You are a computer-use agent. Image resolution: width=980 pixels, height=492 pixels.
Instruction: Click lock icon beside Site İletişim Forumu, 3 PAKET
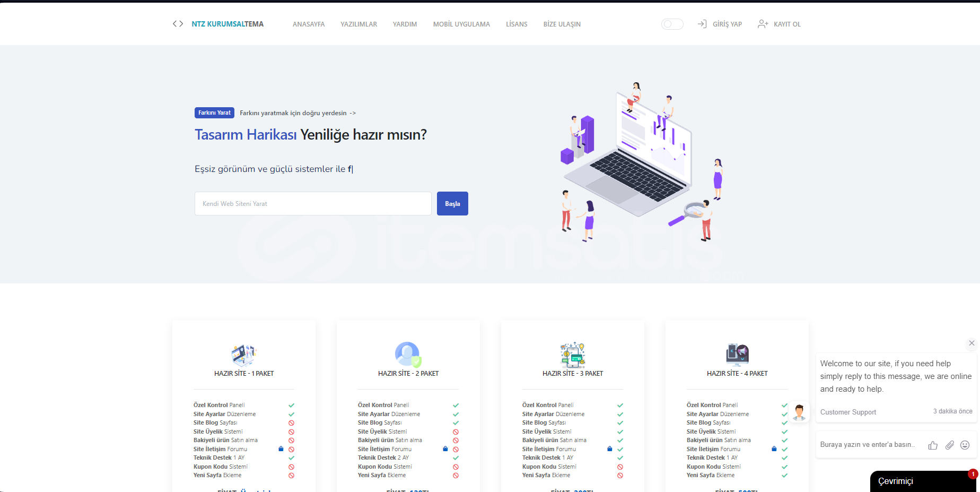point(610,449)
